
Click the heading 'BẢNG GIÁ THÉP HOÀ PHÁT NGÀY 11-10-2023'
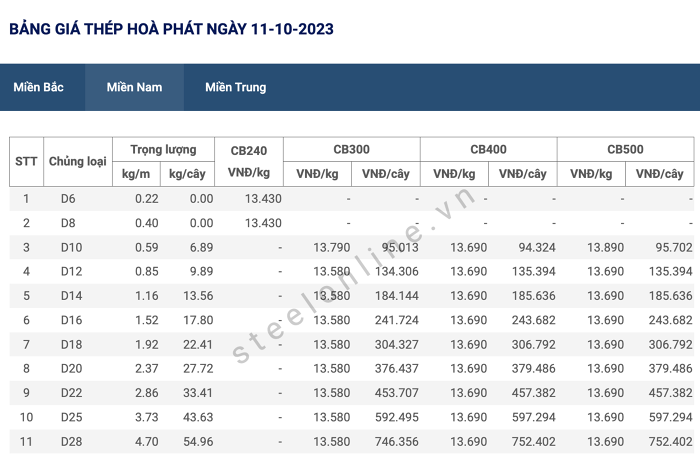(x=171, y=29)
